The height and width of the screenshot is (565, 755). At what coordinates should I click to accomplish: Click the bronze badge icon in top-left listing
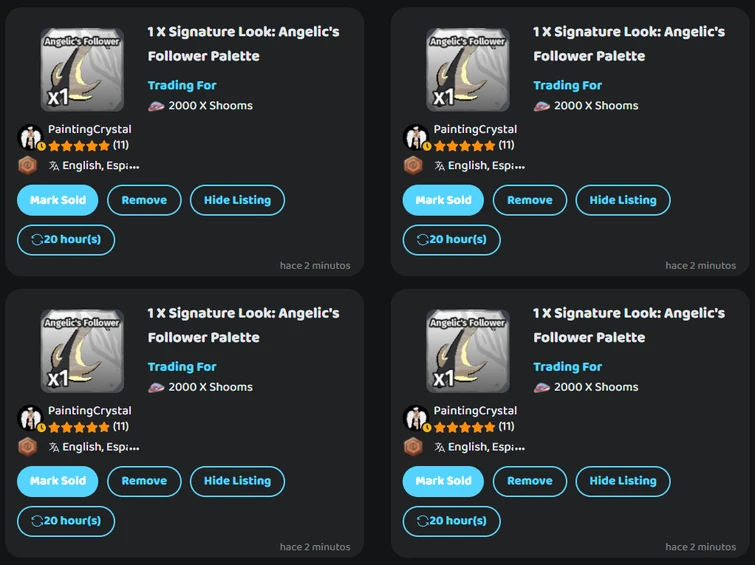(x=27, y=166)
